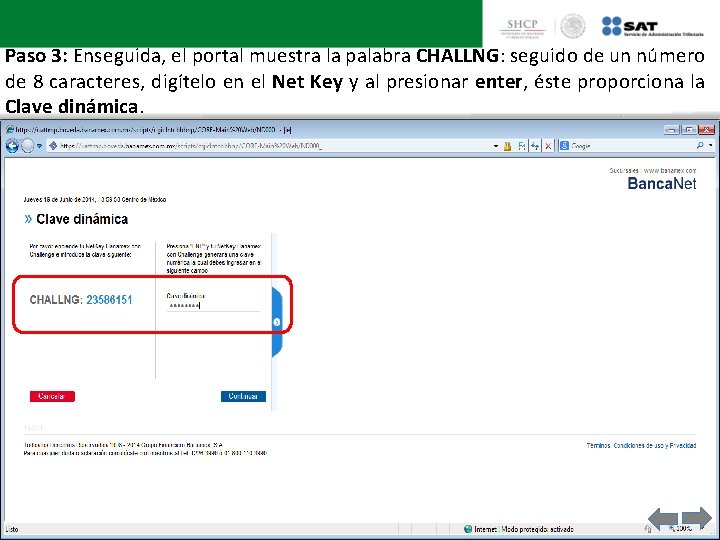The height and width of the screenshot is (540, 720).
Task: Click the SAT logo in the header
Action: click(652, 27)
